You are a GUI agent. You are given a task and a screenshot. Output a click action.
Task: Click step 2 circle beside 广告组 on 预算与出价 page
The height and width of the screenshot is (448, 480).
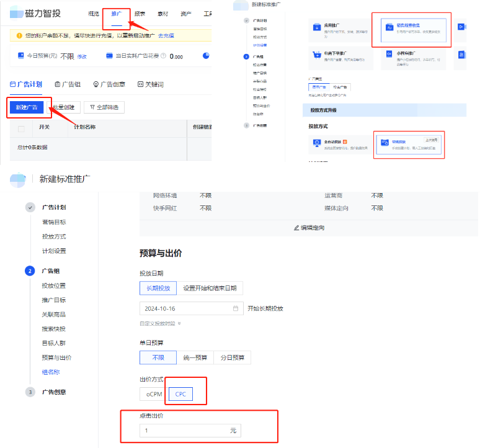[30, 271]
